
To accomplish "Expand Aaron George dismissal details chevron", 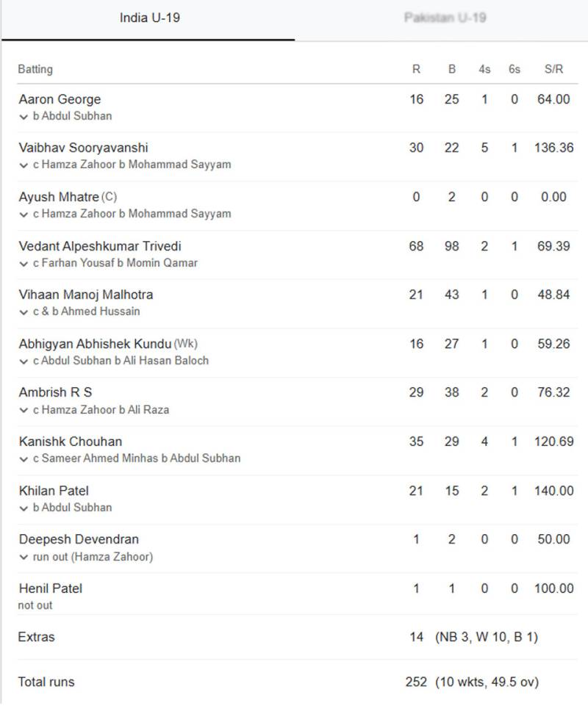I will pyautogui.click(x=24, y=117).
